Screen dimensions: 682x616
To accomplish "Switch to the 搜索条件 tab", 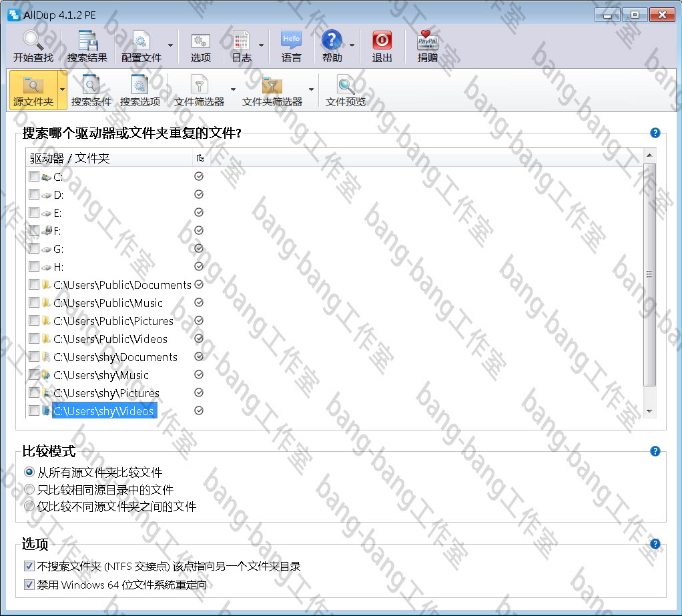I will (91, 91).
